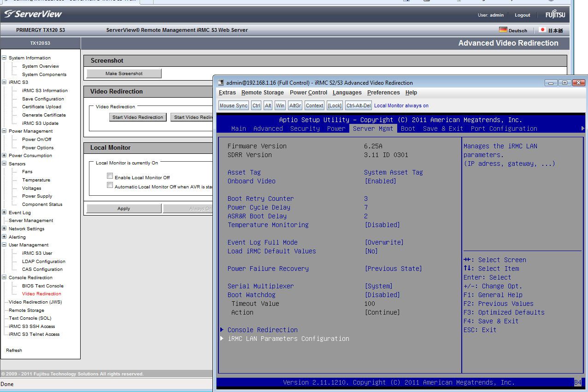
Task: Click Refresh in the navigation pane
Action: (x=14, y=350)
